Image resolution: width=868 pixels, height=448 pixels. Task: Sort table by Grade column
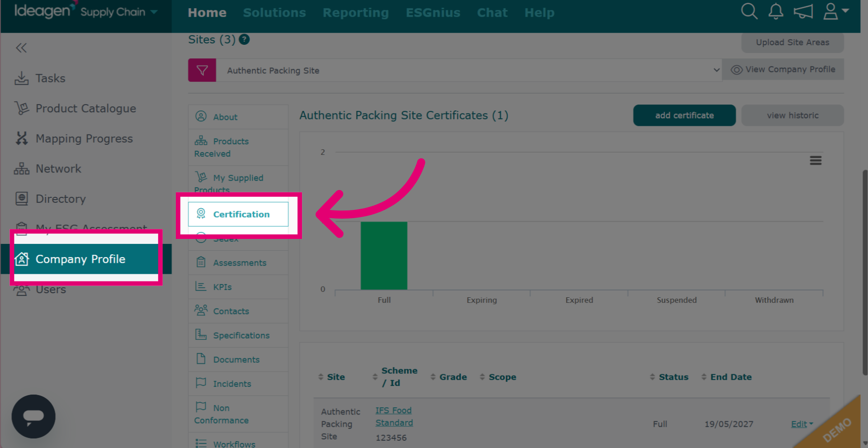click(448, 377)
